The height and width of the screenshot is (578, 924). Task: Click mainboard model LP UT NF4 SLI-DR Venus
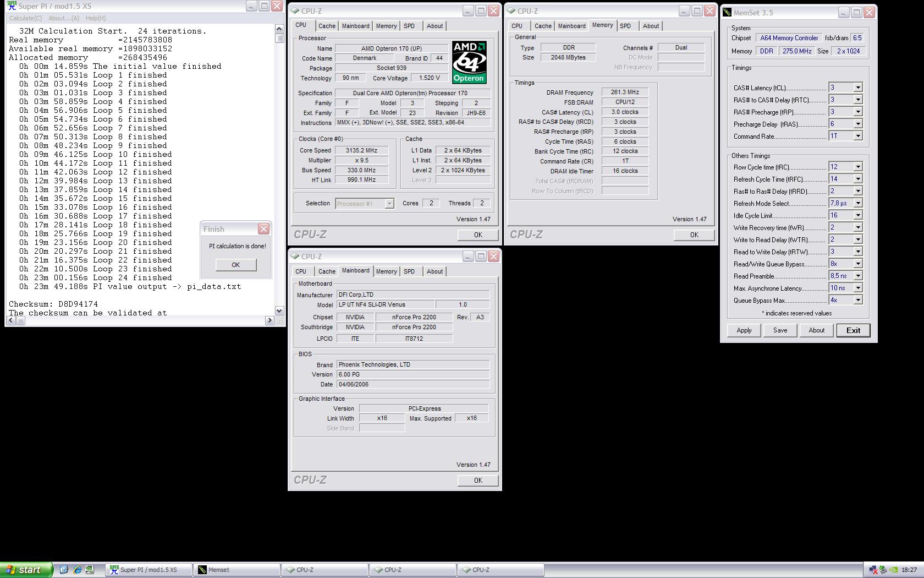point(385,304)
